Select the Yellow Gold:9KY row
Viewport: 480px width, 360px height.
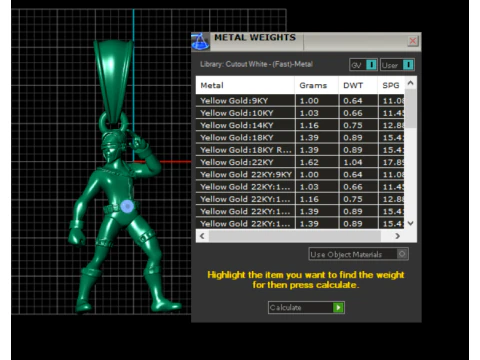click(x=300, y=101)
